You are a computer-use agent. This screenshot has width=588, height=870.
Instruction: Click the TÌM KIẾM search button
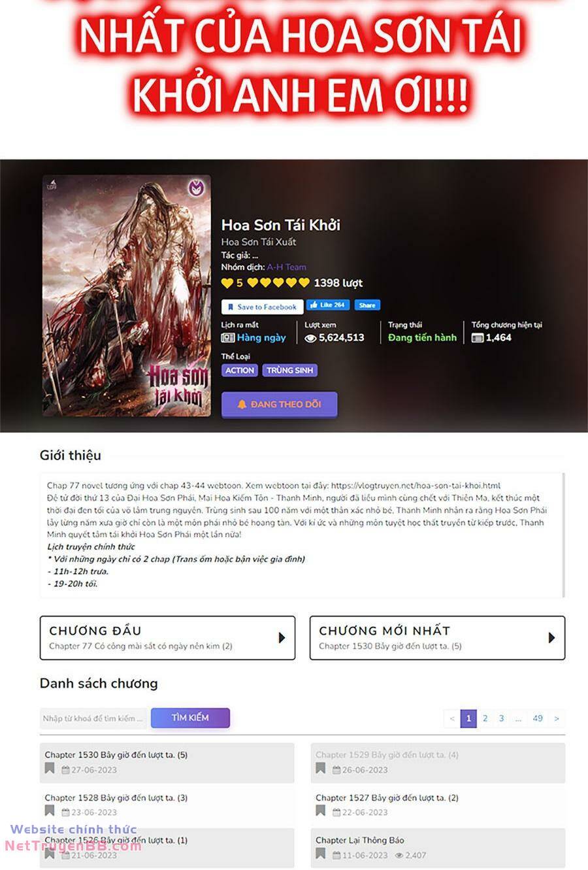pyautogui.click(x=190, y=718)
